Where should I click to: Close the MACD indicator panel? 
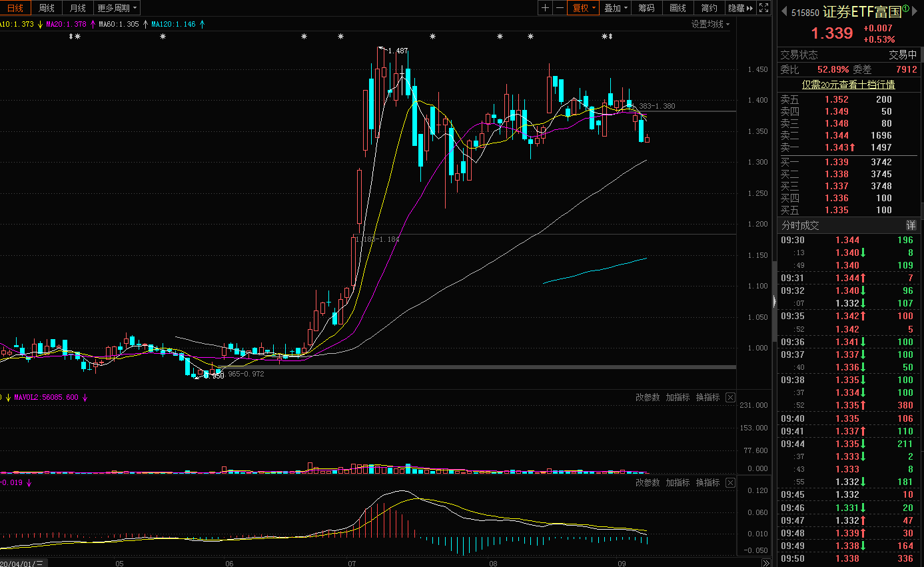730,482
